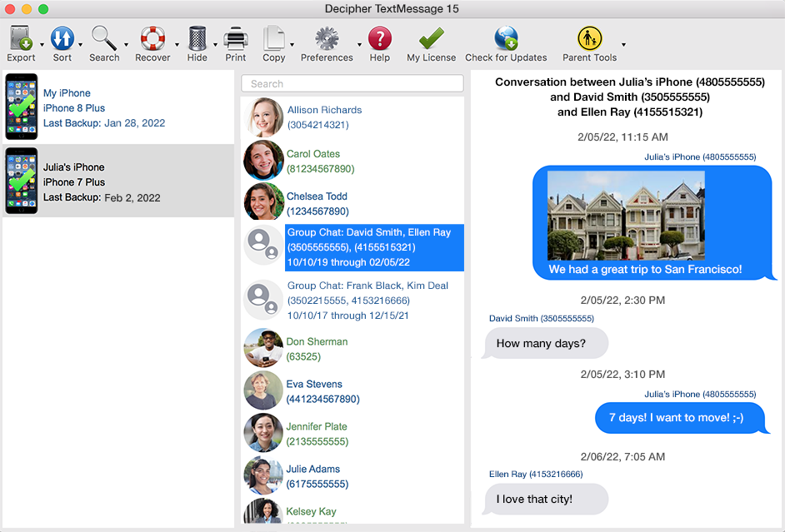Click the Help question mark icon
The height and width of the screenshot is (532, 785).
[379, 37]
